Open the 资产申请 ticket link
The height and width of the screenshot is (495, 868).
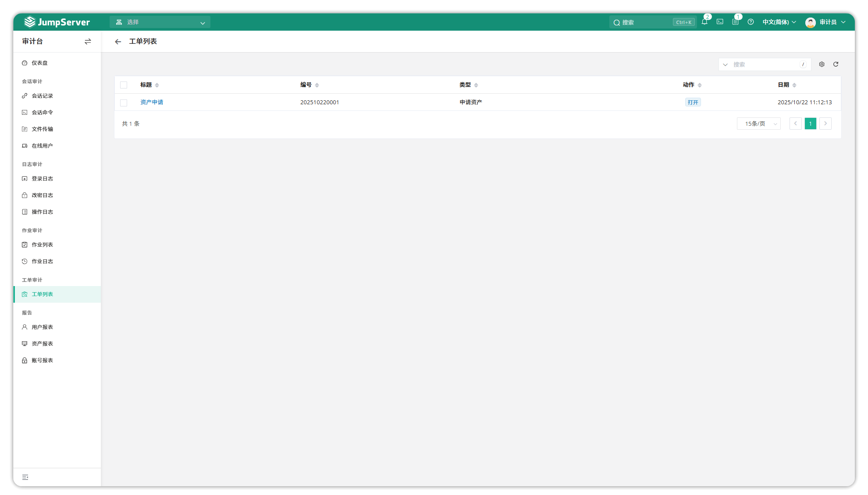152,103
